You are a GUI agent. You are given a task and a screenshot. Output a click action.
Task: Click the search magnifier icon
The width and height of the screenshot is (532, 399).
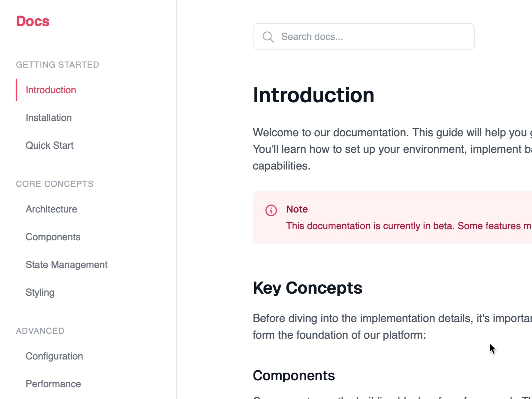pos(268,36)
